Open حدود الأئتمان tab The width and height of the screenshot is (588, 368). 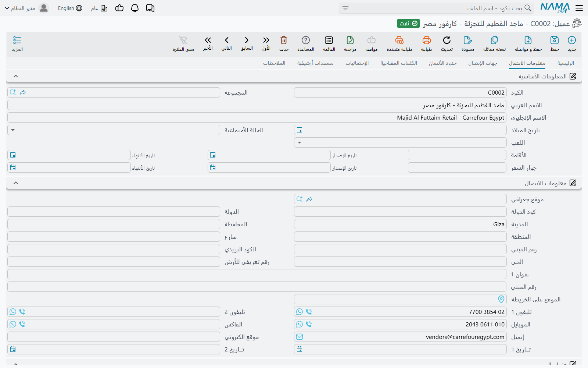tap(442, 63)
